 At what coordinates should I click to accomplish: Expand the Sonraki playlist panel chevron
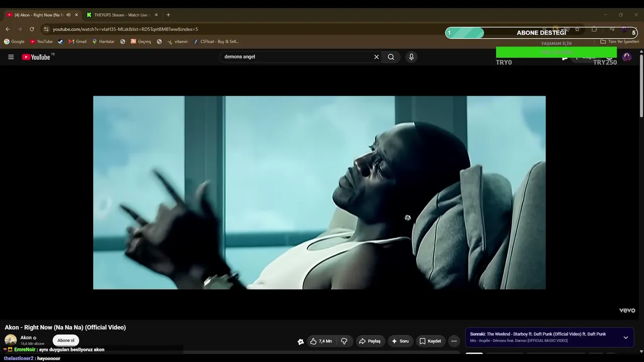(x=625, y=337)
